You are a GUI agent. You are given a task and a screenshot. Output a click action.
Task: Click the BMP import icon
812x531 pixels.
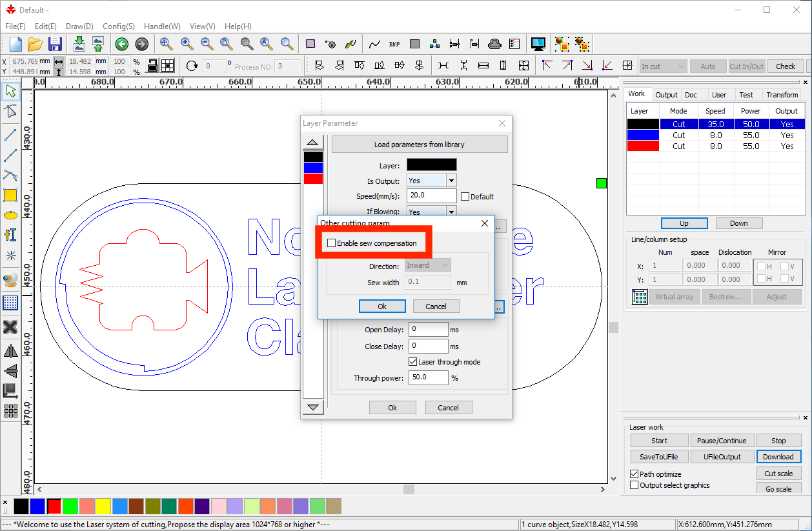coord(394,44)
